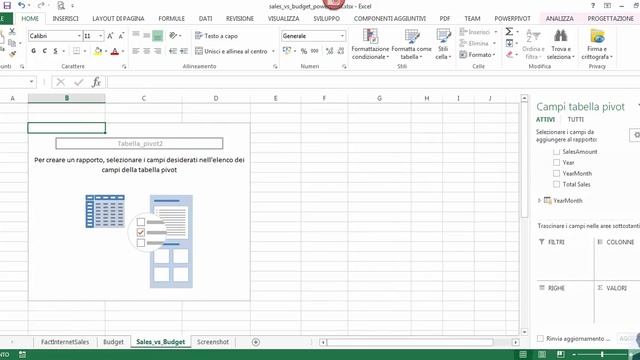The width and height of the screenshot is (640, 360).
Task: Click the Undo arrow icon
Action: (22, 5)
